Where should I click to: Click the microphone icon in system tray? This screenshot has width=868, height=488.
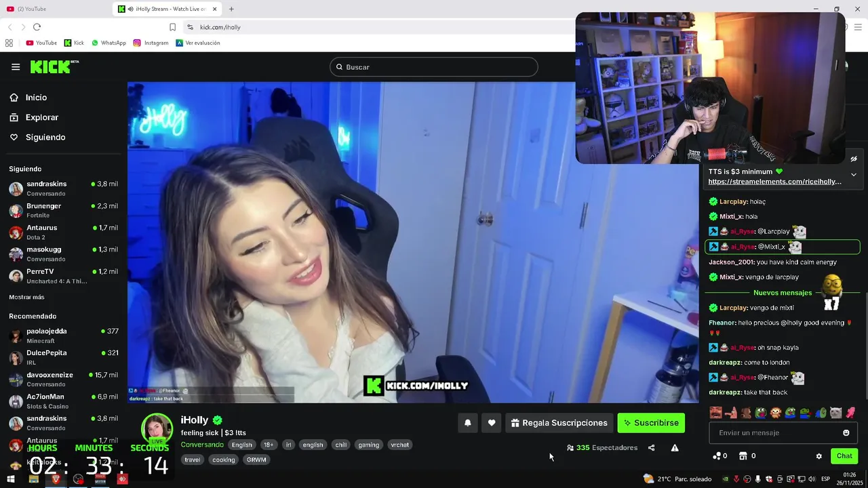758,479
